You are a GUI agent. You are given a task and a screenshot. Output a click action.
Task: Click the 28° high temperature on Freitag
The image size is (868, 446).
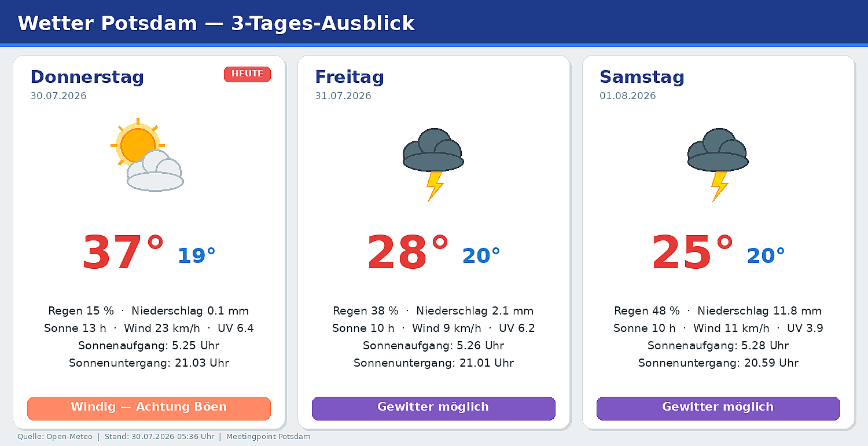tap(407, 253)
